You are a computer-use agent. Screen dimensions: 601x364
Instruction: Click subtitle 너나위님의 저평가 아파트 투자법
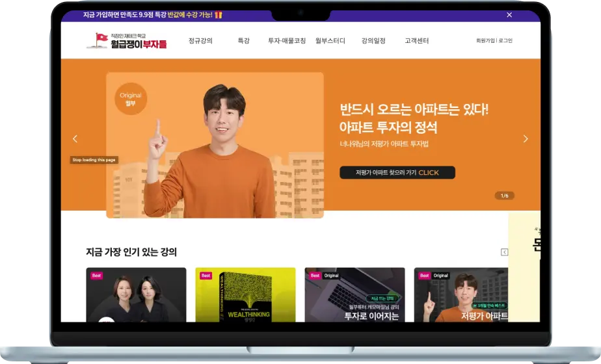pos(384,144)
